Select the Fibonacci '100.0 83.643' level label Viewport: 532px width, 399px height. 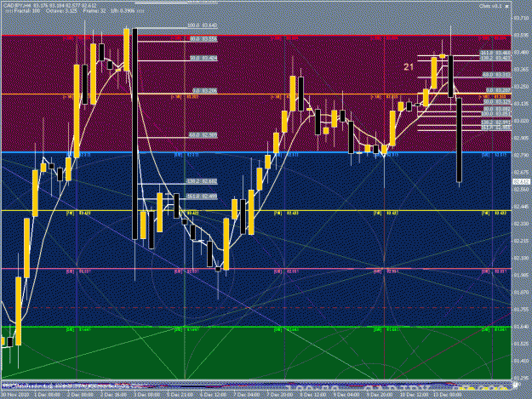tap(203, 26)
